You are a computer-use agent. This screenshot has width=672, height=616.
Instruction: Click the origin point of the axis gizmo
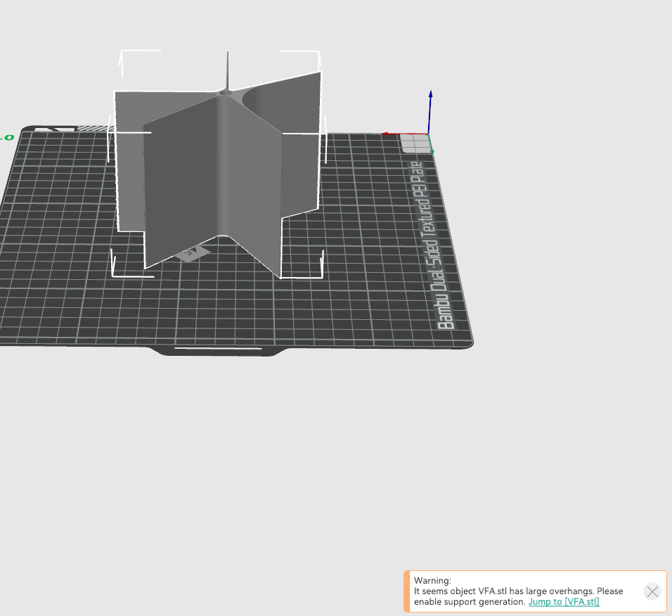pyautogui.click(x=429, y=134)
